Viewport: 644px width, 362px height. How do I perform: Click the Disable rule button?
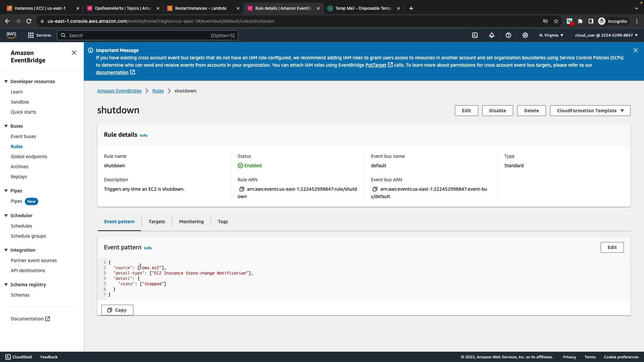tap(497, 111)
